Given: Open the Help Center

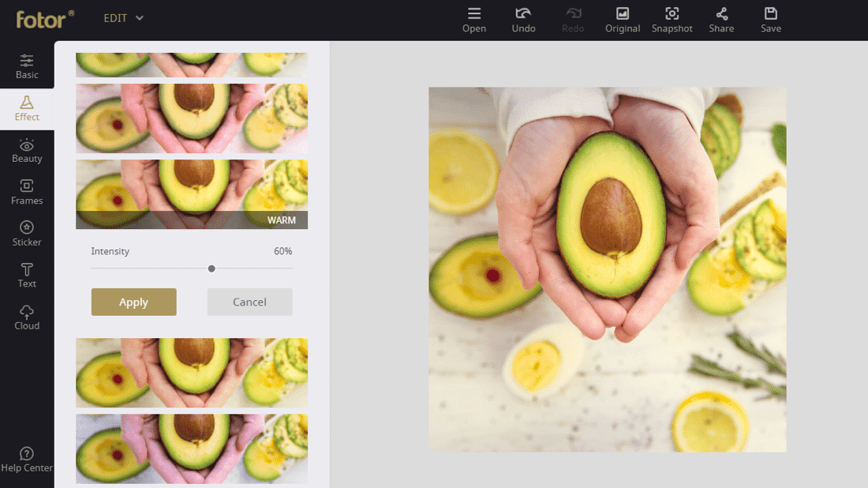Looking at the screenshot, I should point(27,460).
